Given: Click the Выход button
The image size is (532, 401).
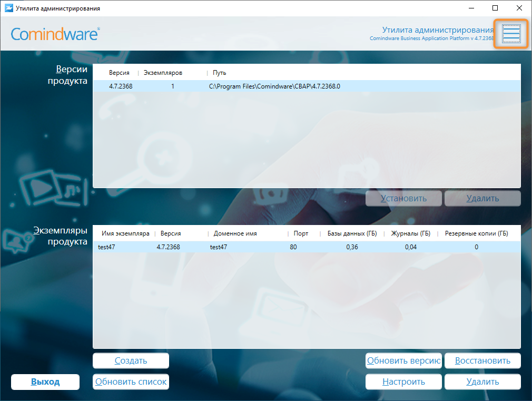Looking at the screenshot, I should coord(45,382).
